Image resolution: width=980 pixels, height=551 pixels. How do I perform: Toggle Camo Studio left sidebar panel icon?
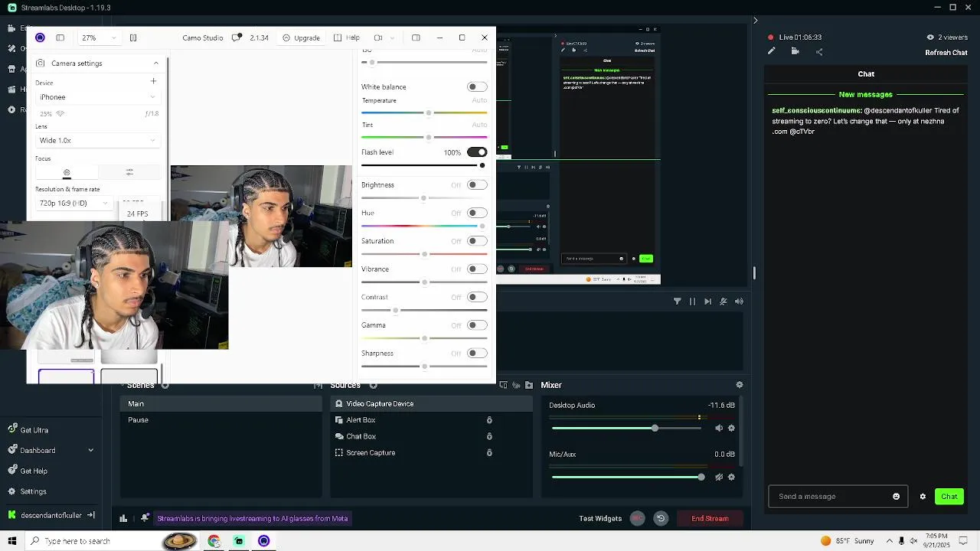coord(60,37)
